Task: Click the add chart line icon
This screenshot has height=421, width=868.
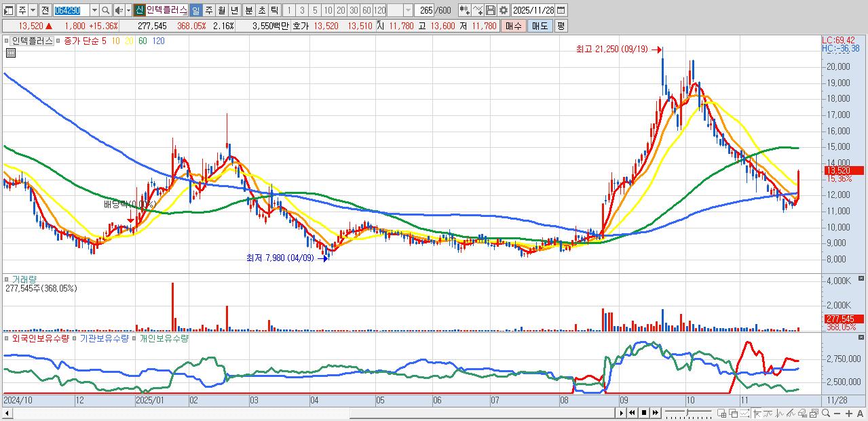Action: 478,10
